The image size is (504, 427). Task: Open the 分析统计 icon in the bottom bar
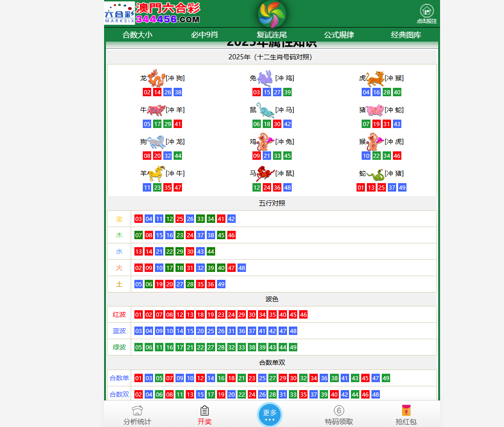137,411
